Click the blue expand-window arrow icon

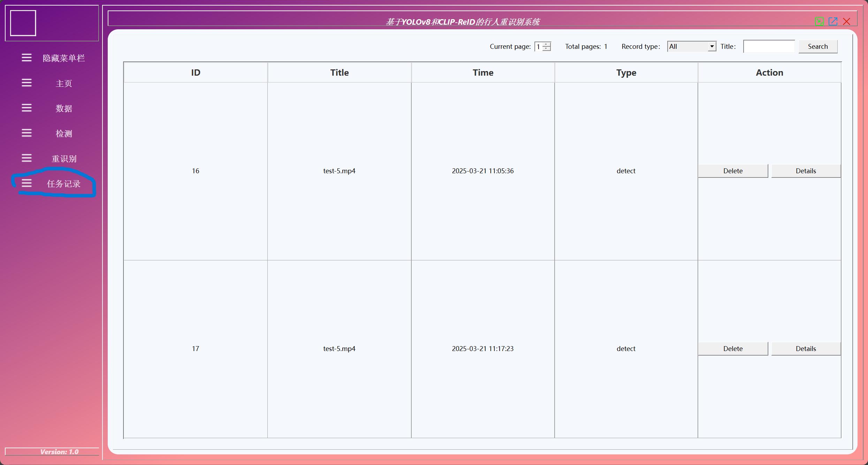(x=833, y=21)
